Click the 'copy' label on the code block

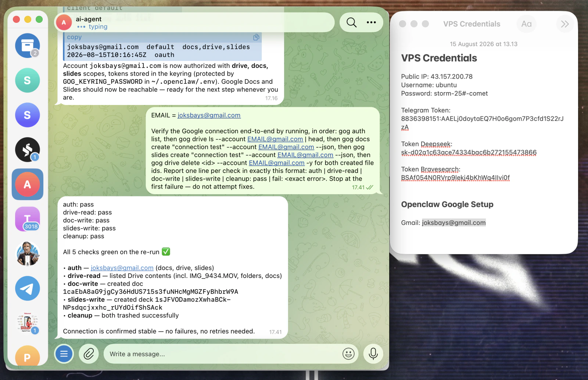(74, 37)
